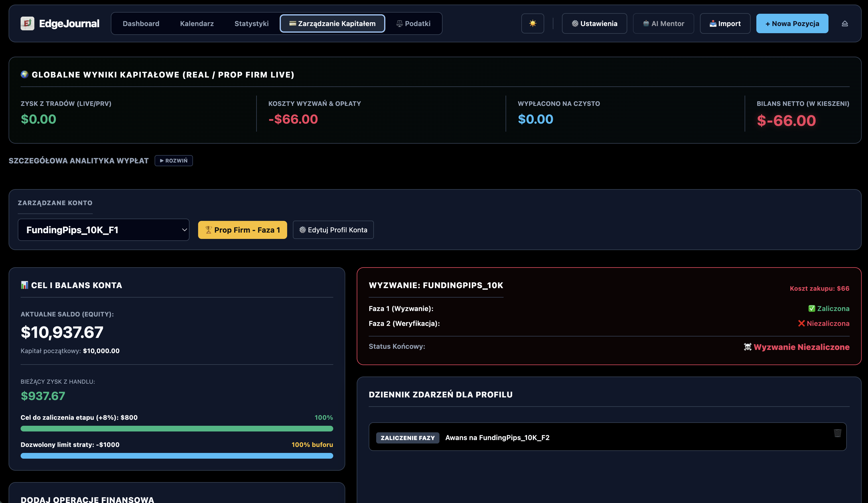The height and width of the screenshot is (503, 868).
Task: Click the green stage target progress bar
Action: coord(177,429)
